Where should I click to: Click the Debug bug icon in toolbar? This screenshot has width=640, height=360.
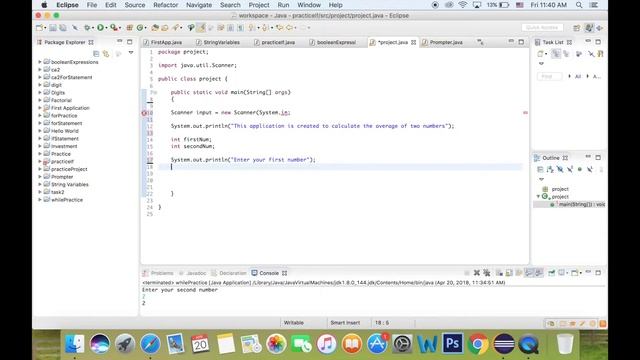tap(87, 27)
